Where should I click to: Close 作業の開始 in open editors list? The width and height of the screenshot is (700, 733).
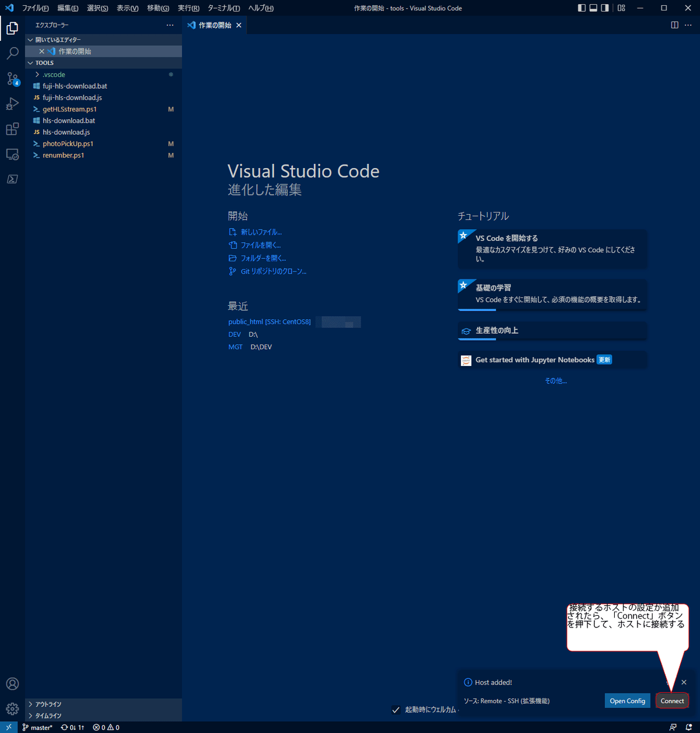tap(41, 51)
